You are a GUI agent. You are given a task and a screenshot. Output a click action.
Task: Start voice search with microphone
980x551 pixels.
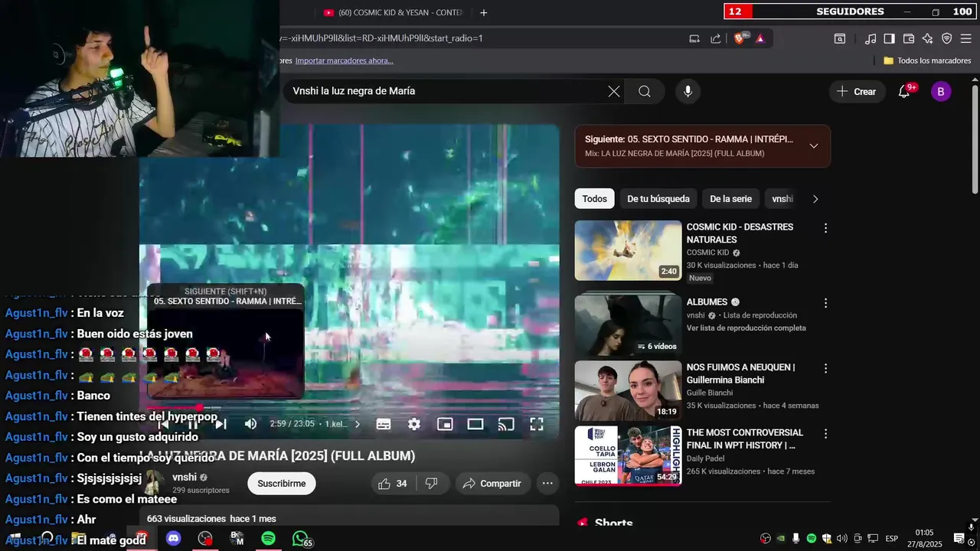pos(688,92)
